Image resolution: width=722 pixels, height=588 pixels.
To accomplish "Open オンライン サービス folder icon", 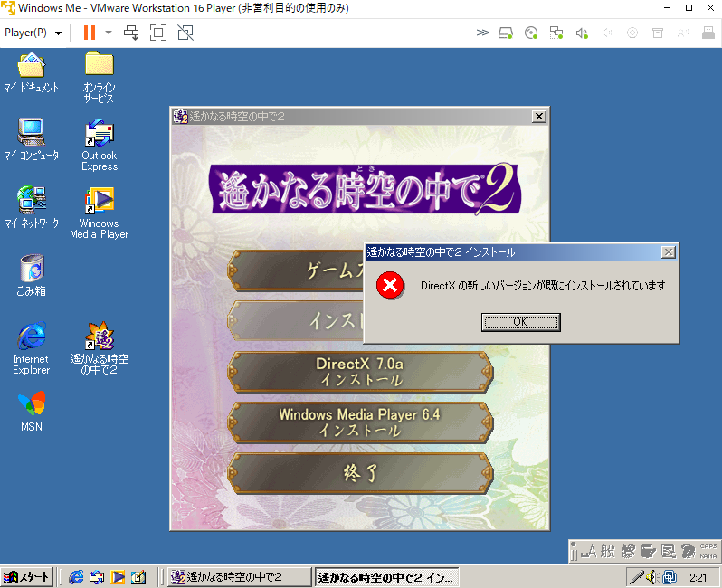I will [99, 78].
